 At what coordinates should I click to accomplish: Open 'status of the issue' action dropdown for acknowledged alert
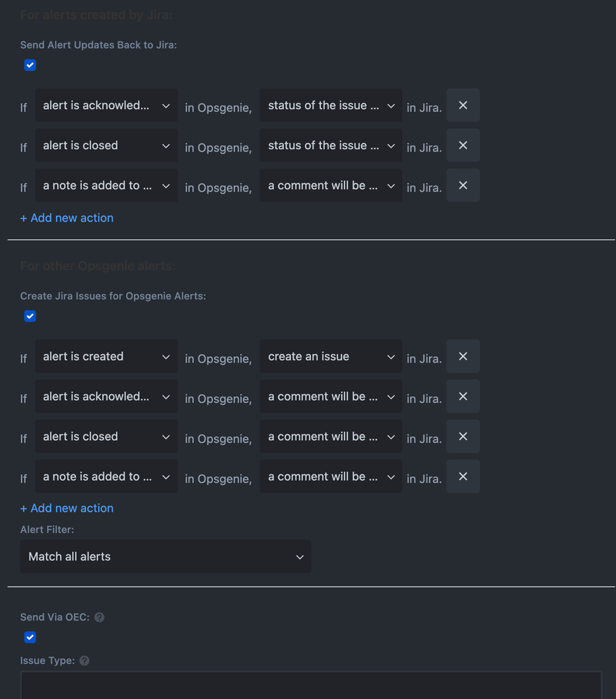(x=330, y=105)
